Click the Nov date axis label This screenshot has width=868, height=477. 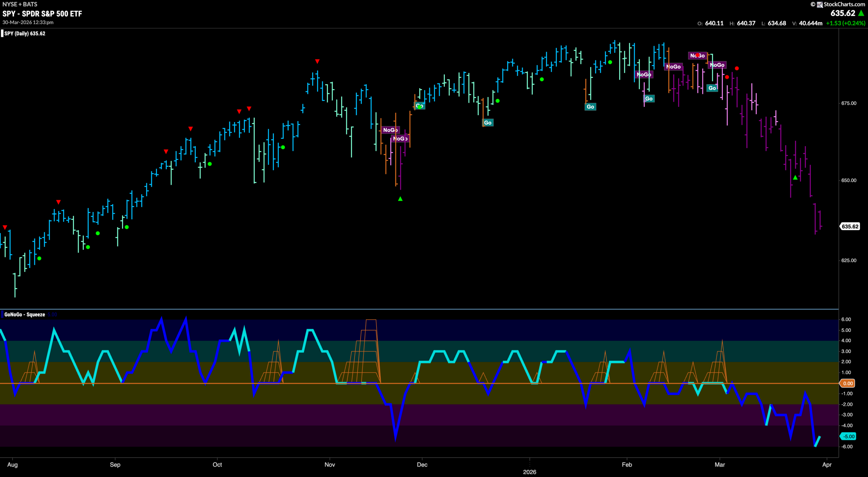(330, 464)
